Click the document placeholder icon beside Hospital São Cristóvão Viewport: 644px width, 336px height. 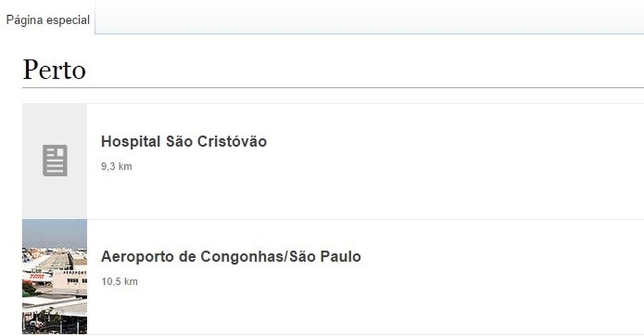point(55,160)
